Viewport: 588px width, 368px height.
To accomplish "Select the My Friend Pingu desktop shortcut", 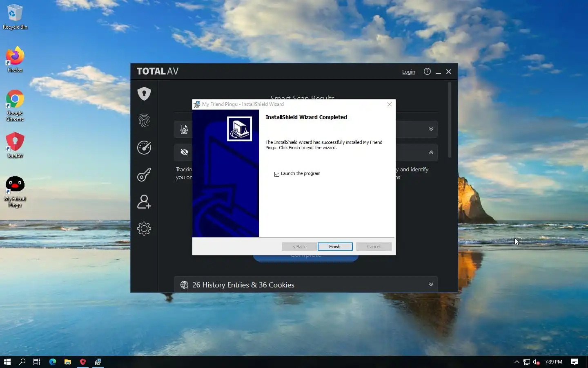I will [x=15, y=192].
